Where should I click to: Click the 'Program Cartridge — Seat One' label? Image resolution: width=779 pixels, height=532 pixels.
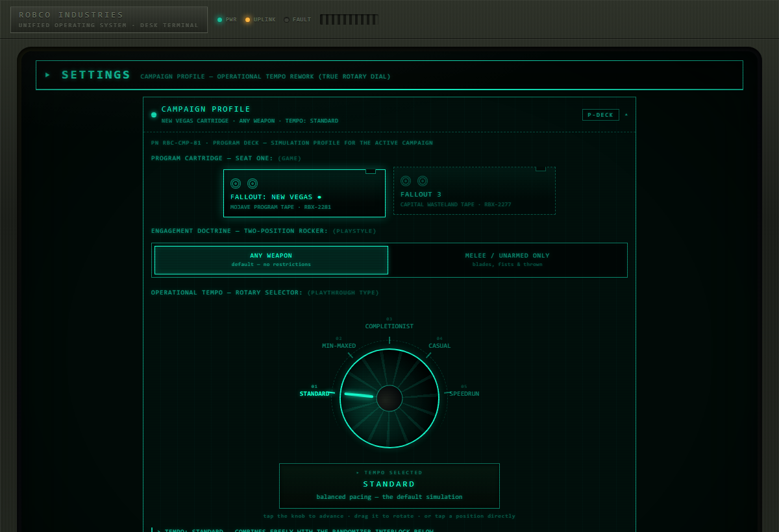[x=212, y=158]
